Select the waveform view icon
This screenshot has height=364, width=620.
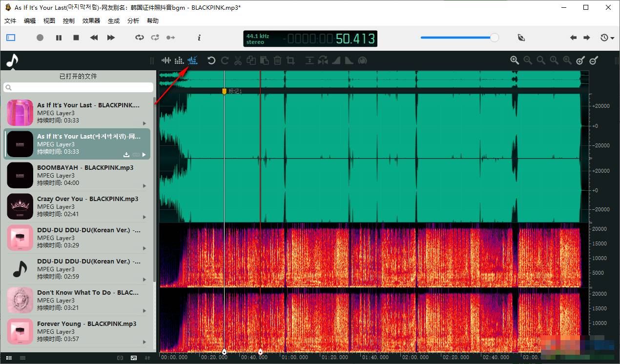pos(166,60)
